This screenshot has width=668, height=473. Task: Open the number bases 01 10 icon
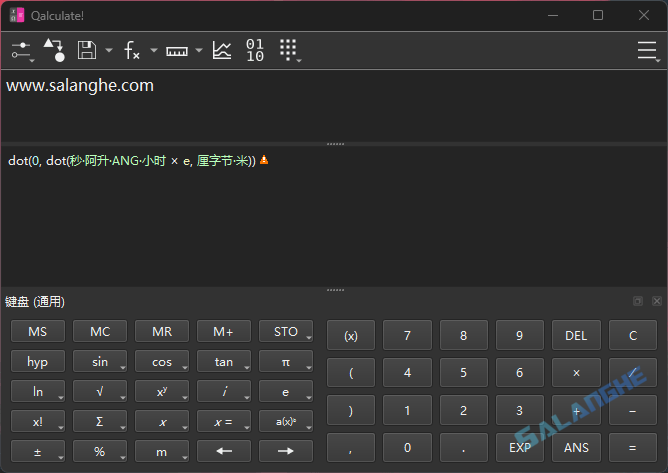click(255, 50)
